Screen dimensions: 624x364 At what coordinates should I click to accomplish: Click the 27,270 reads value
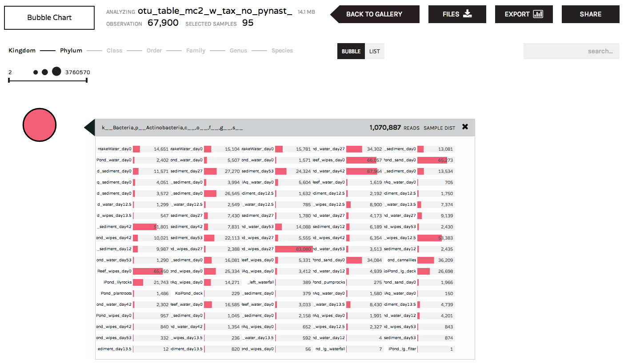click(232, 171)
